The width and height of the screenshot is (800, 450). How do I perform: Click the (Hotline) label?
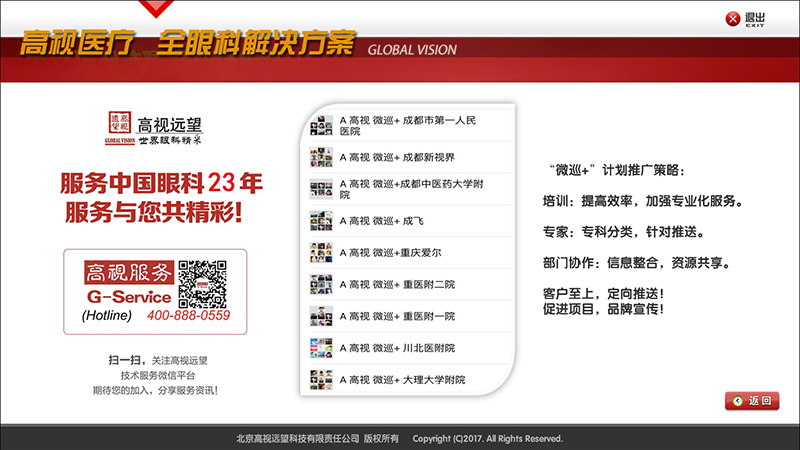click(107, 315)
